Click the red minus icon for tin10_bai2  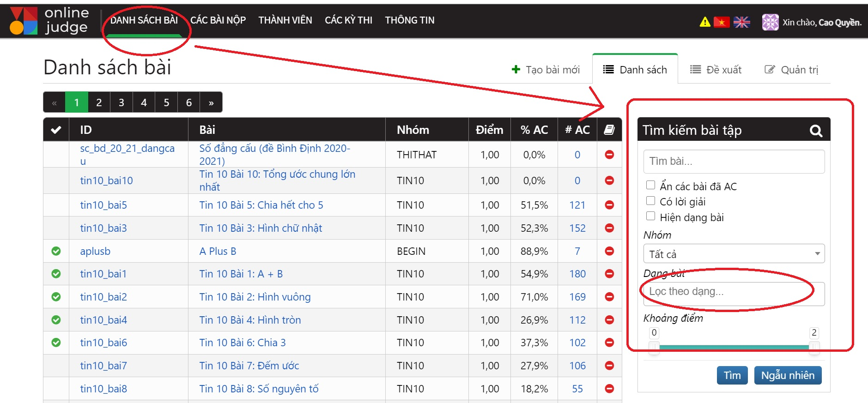click(609, 297)
